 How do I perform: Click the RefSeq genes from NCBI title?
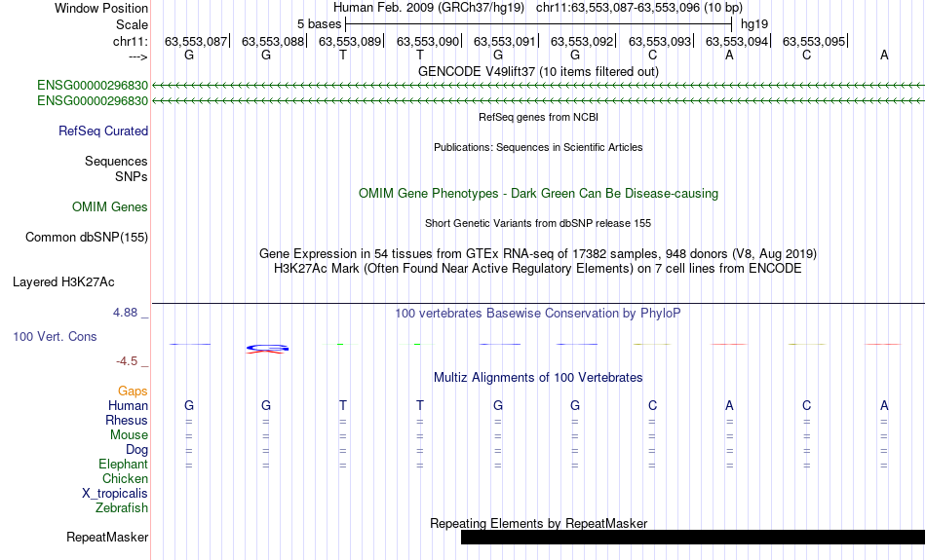pyautogui.click(x=538, y=117)
